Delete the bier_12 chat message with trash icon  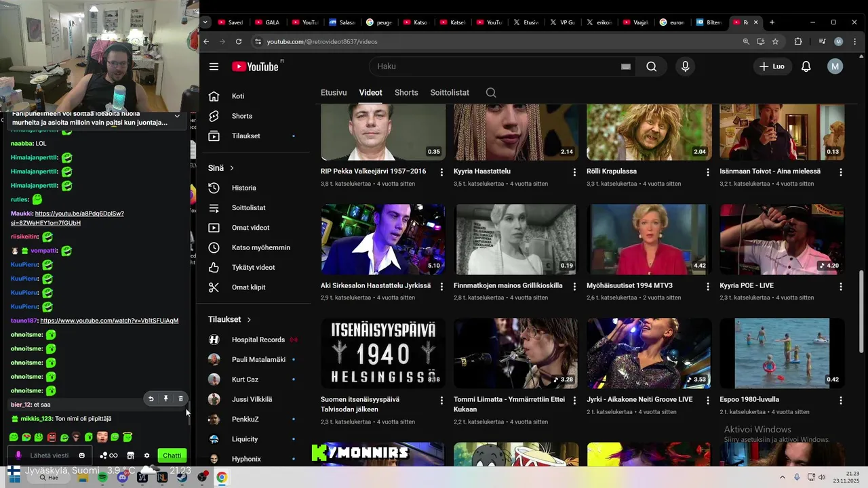pos(180,399)
